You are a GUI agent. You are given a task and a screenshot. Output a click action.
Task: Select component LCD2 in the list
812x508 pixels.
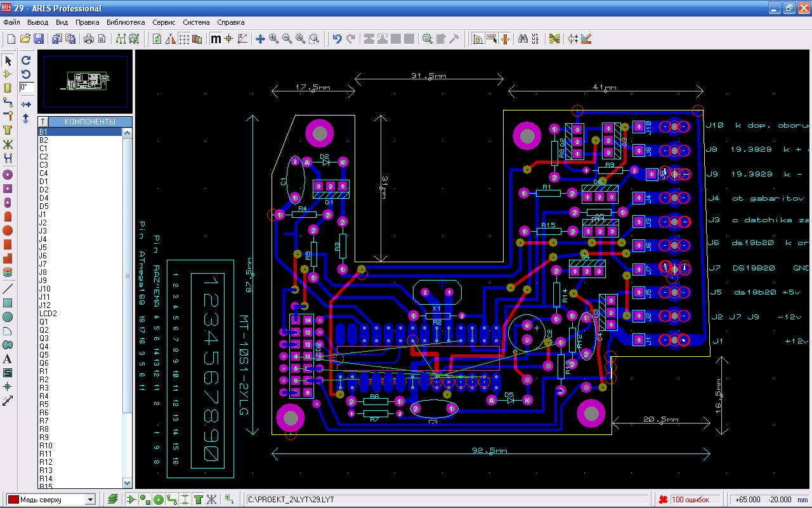48,314
